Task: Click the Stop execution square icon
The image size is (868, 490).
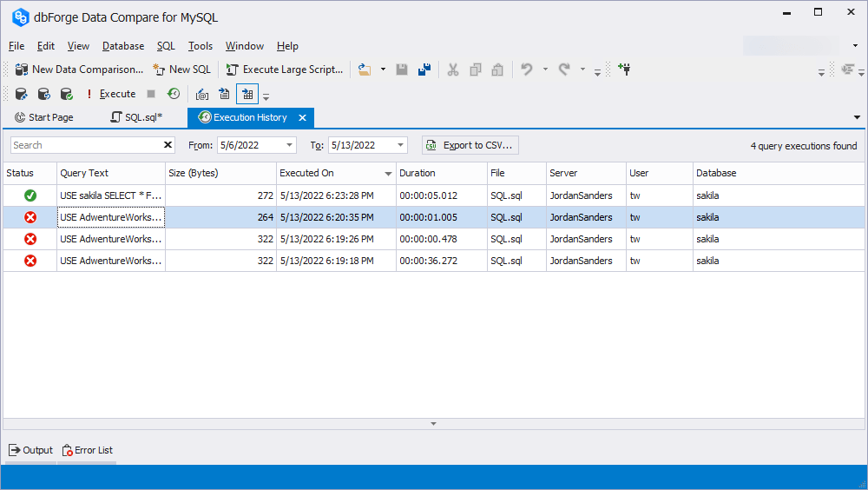Action: point(151,94)
